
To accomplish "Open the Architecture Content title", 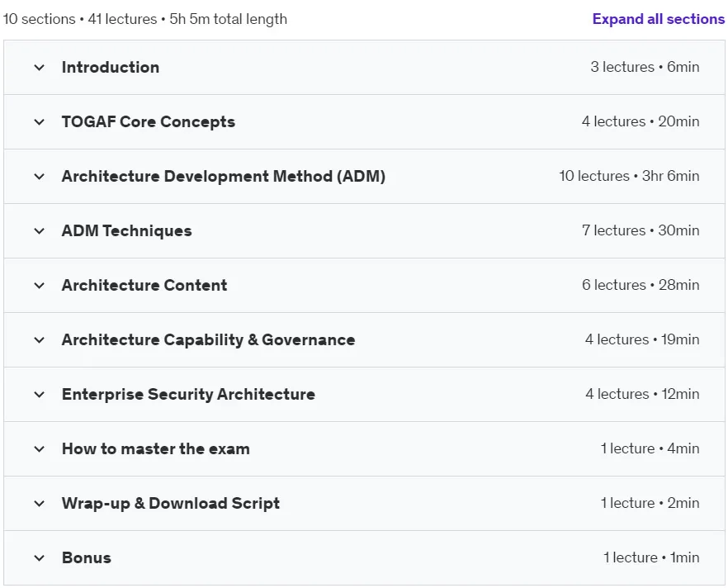I will pyautogui.click(x=144, y=285).
